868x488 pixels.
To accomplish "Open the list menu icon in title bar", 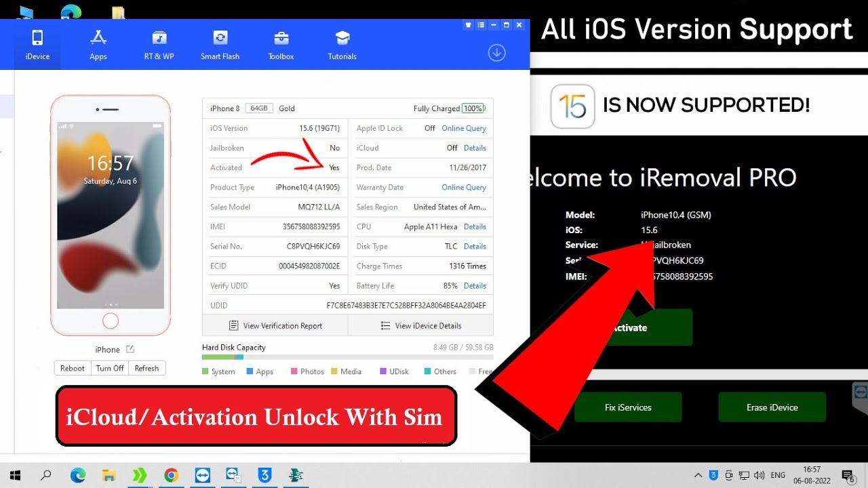I will (x=481, y=25).
